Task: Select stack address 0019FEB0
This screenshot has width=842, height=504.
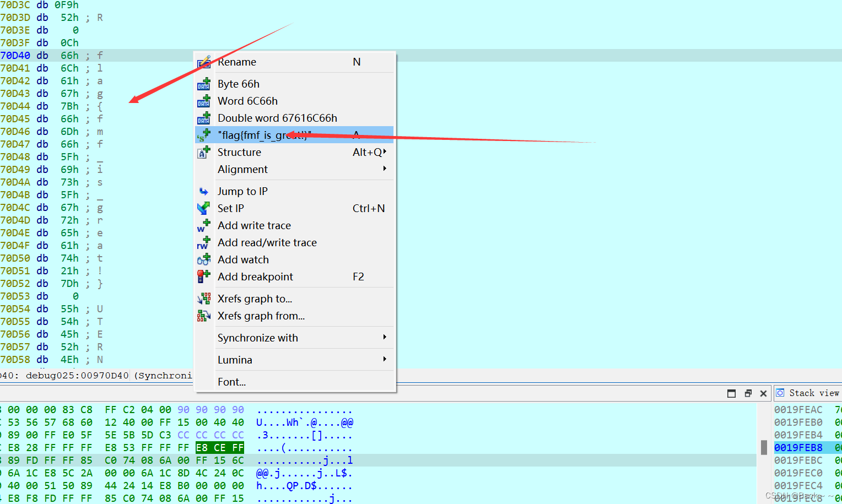Action: pos(798,422)
